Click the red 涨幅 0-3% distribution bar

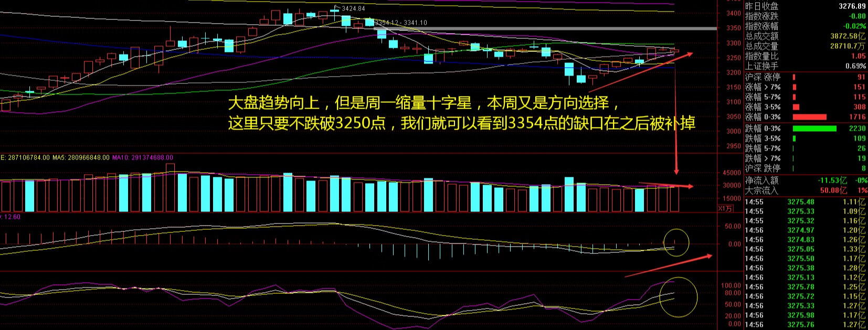(809, 117)
